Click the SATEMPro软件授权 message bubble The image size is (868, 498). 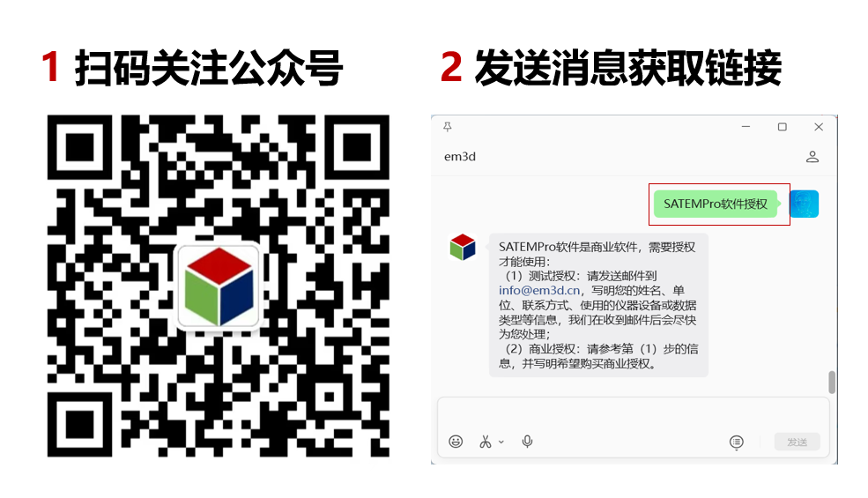click(716, 204)
